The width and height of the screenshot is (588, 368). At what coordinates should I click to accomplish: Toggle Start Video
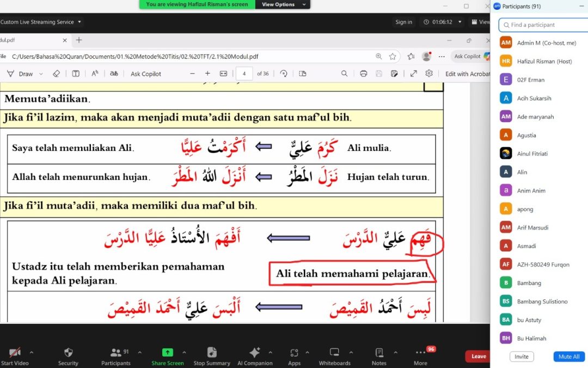(15, 357)
